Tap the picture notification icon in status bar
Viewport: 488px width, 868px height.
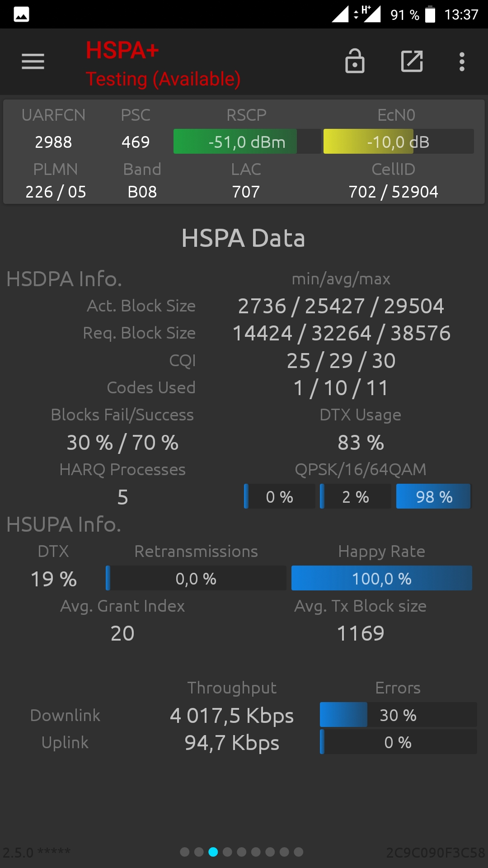[x=21, y=14]
